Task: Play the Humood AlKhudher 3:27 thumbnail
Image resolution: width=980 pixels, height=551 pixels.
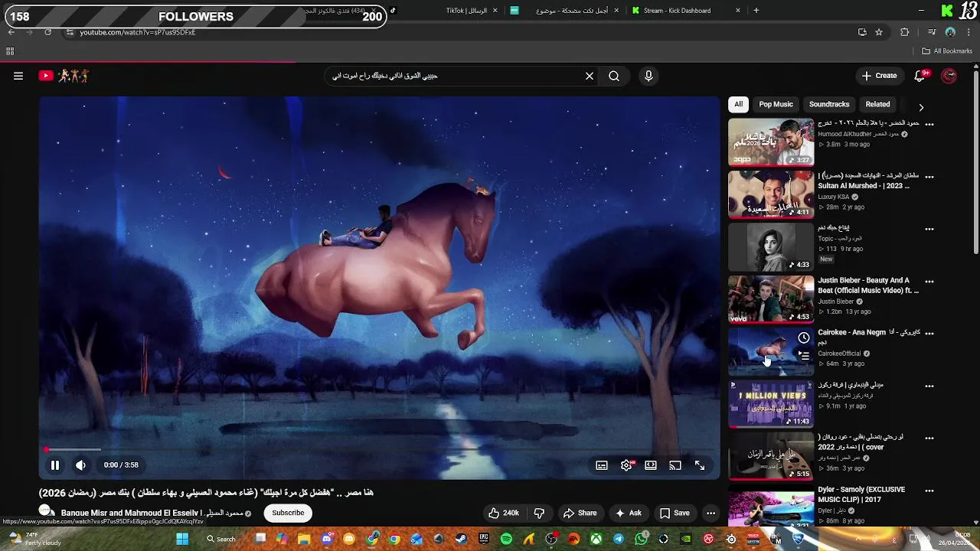Action: click(771, 142)
